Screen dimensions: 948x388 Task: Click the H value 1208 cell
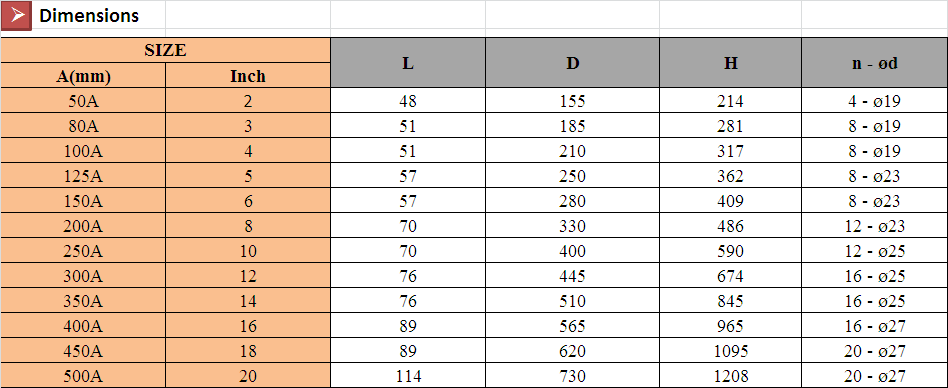click(x=730, y=377)
